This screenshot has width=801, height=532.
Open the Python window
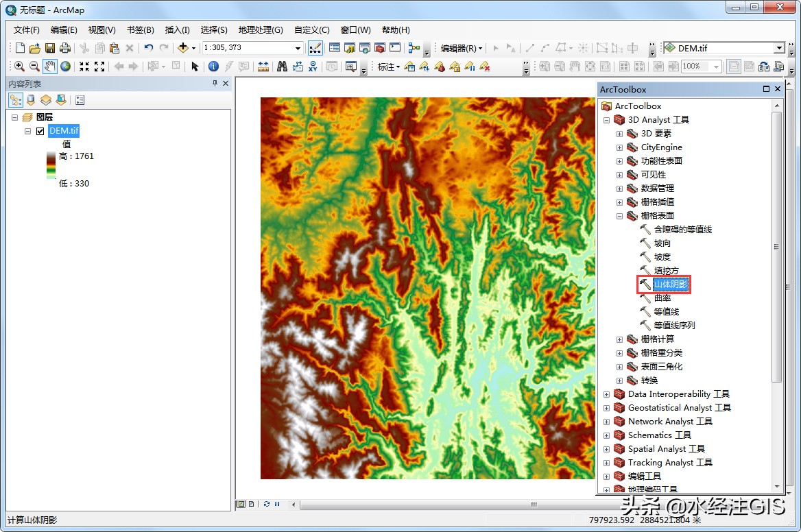[395, 48]
